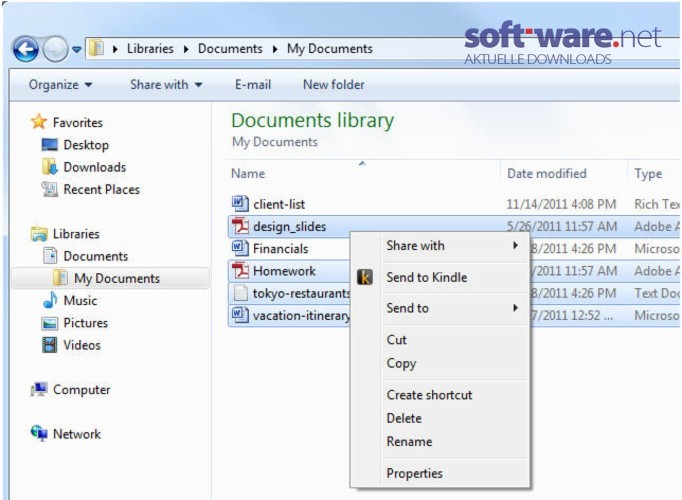The height and width of the screenshot is (500, 682).
Task: Open Recent Places in the sidebar
Action: pos(101,190)
